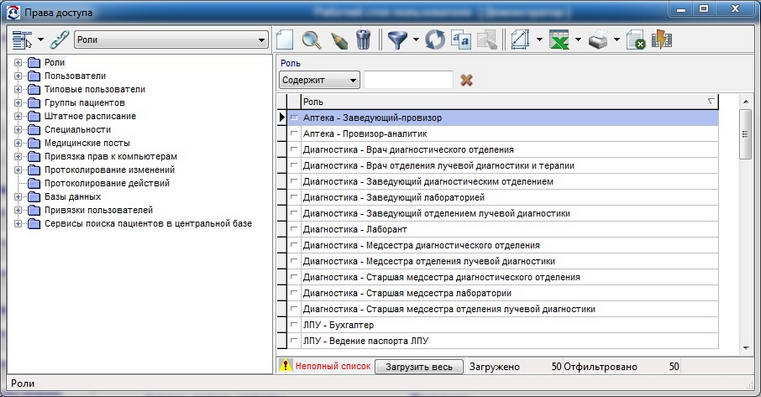Open the Роли combo box in the toolbar
This screenshot has height=397, width=761.
point(171,40)
